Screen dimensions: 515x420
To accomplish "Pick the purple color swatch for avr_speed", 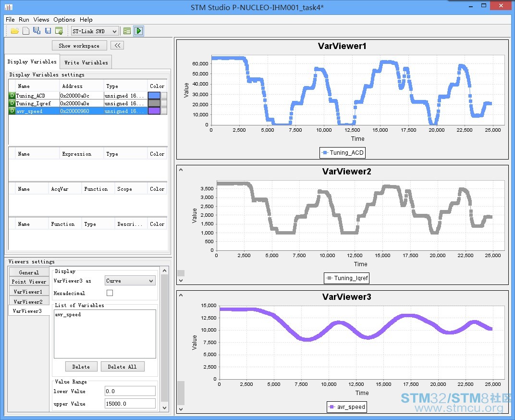I will [154, 111].
